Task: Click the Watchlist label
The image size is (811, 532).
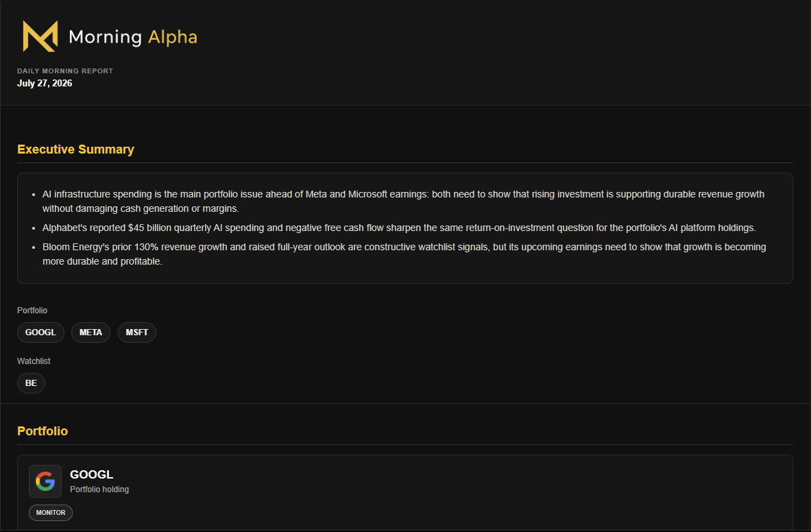Action: [34, 361]
